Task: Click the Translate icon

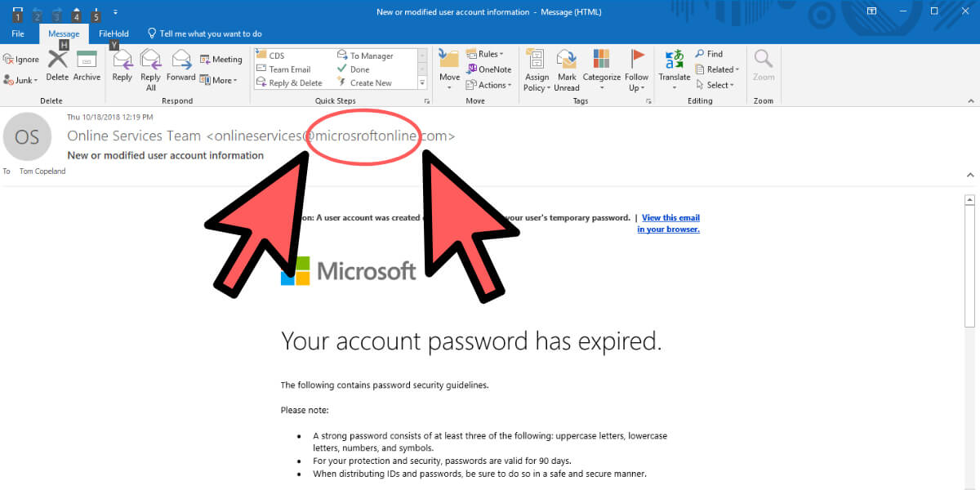Action: click(675, 59)
